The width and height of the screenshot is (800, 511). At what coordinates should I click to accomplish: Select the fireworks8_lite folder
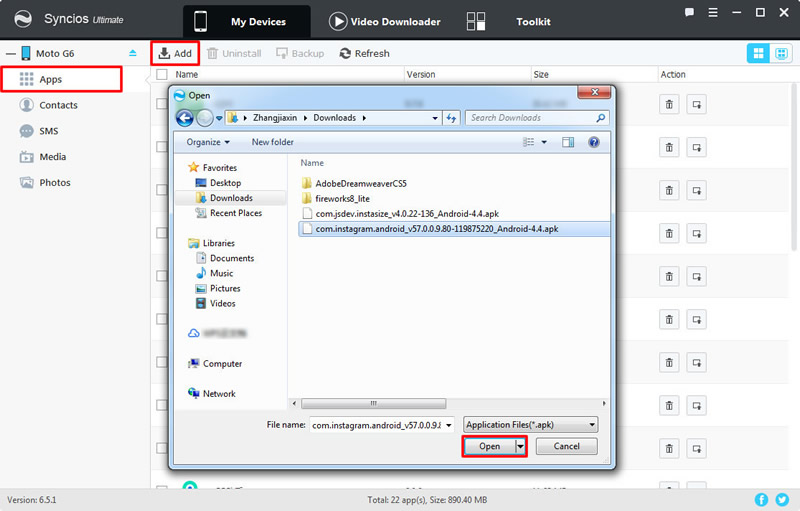coord(336,199)
